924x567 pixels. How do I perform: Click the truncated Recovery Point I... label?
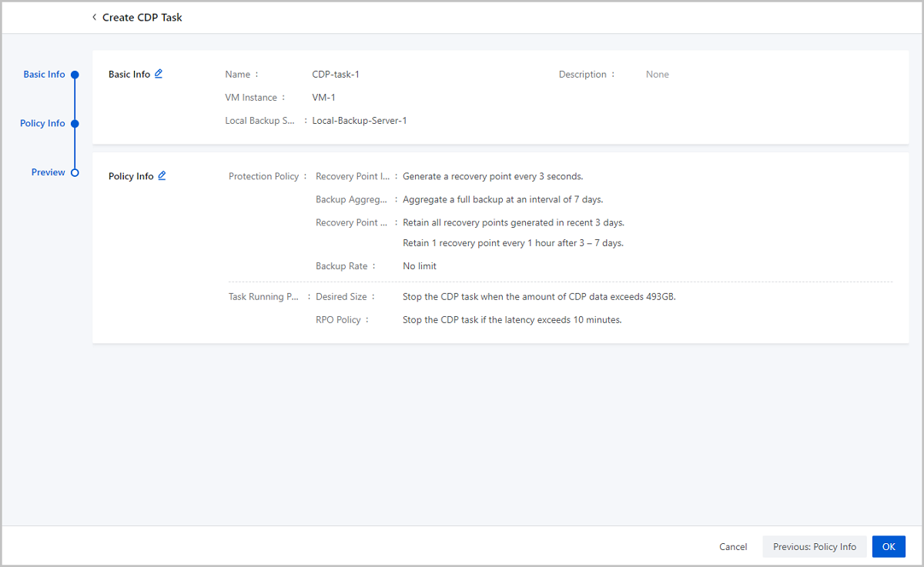coord(352,176)
